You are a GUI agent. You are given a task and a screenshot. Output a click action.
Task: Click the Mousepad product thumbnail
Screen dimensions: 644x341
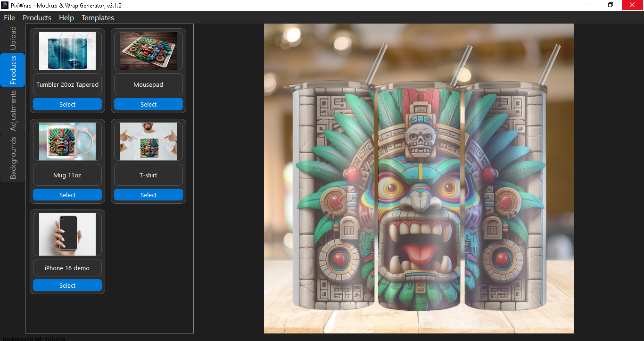149,50
